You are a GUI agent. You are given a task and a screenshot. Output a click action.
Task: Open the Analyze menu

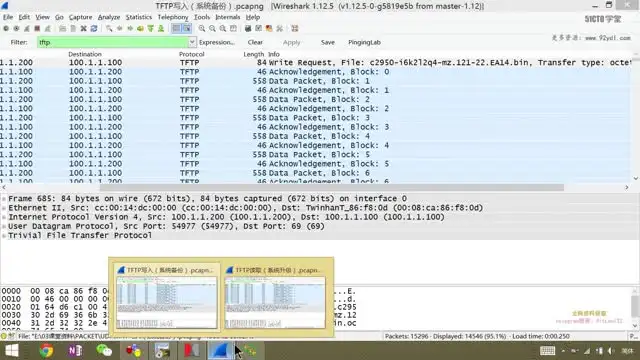click(x=109, y=17)
